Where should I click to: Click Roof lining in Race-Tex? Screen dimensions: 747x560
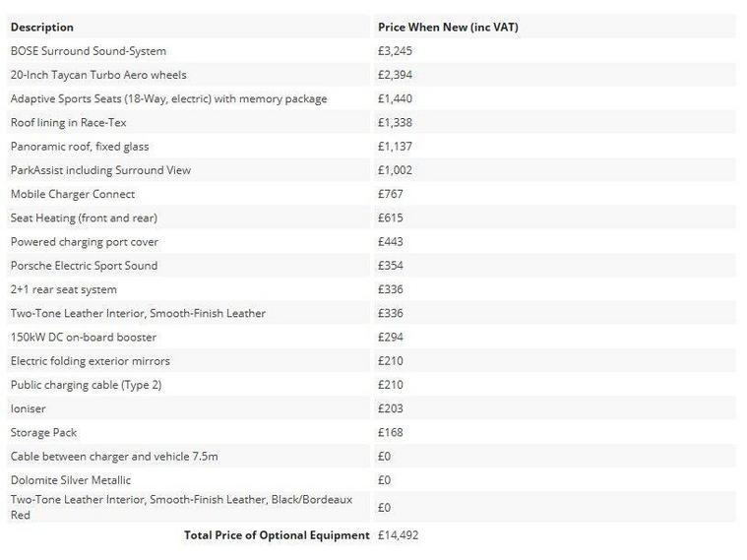tap(69, 123)
